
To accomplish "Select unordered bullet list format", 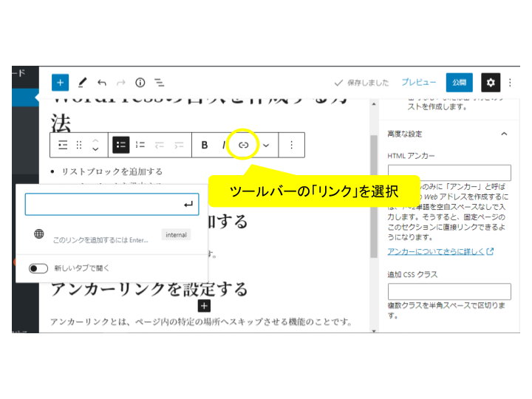I will [x=120, y=145].
